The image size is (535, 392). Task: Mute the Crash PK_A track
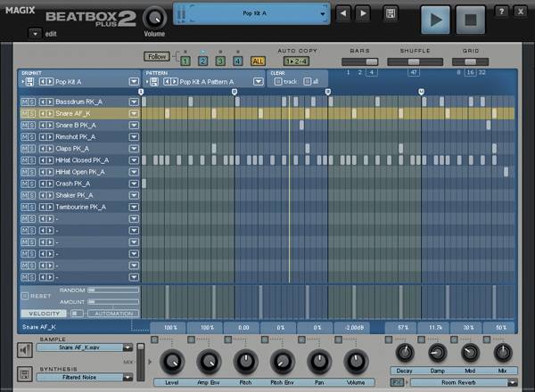[25, 184]
